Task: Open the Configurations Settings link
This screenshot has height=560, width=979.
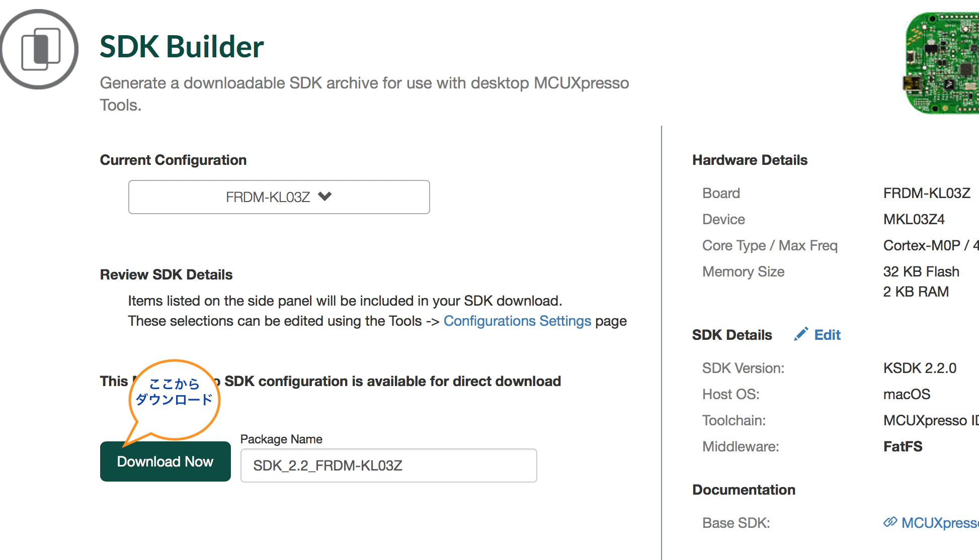Action: [x=517, y=321]
